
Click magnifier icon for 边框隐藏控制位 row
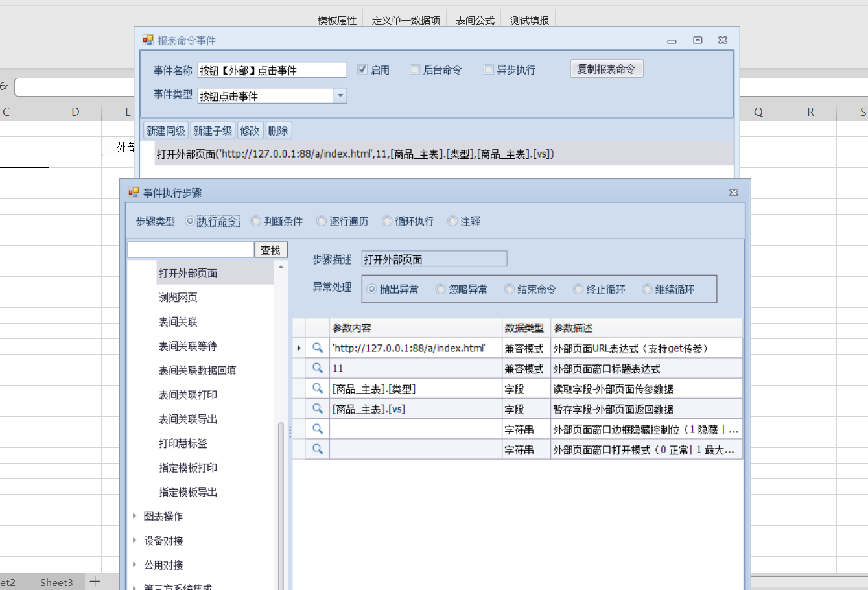pos(318,429)
